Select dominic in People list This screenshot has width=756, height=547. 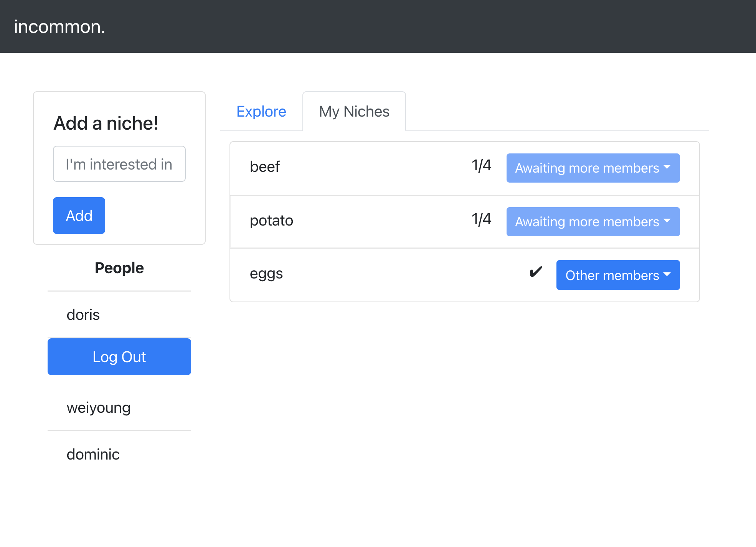(x=93, y=454)
